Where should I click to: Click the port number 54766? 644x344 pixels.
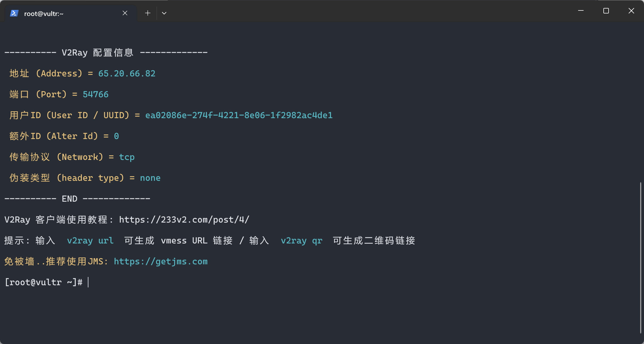(x=95, y=94)
